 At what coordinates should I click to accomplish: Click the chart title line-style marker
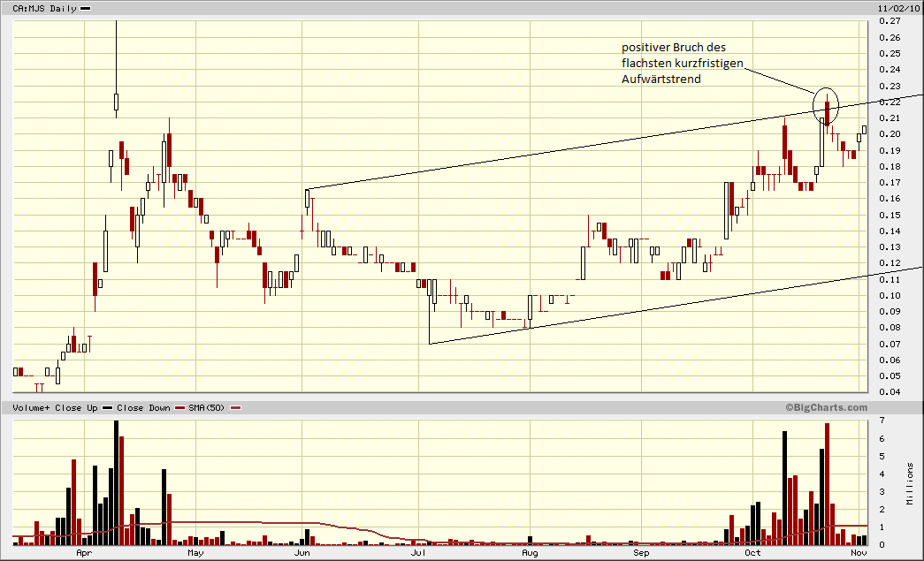pyautogui.click(x=85, y=9)
